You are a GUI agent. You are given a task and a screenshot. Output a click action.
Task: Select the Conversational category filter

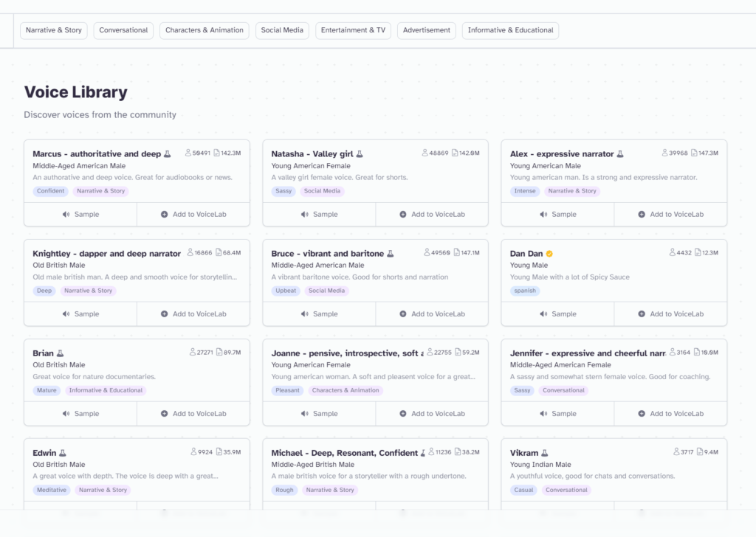click(x=123, y=30)
